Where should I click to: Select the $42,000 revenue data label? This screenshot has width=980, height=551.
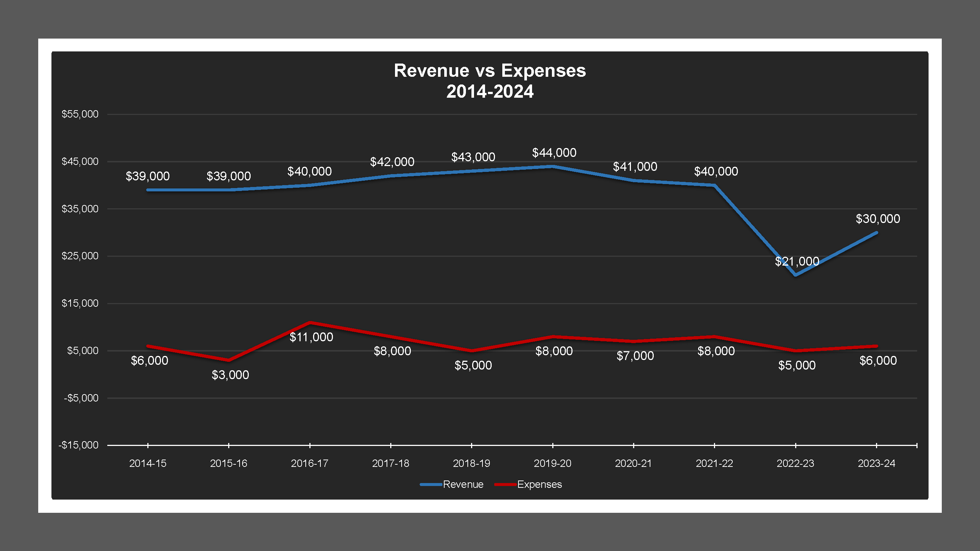[392, 162]
